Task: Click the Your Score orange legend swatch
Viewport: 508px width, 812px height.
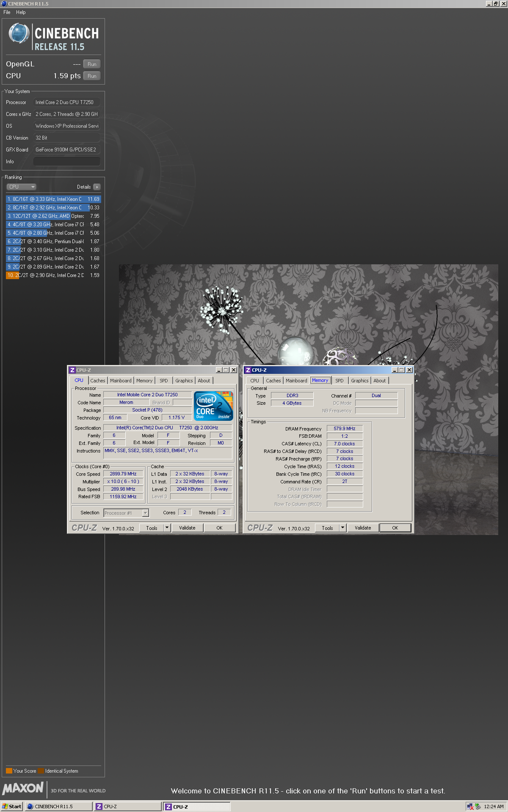Action: 9,771
